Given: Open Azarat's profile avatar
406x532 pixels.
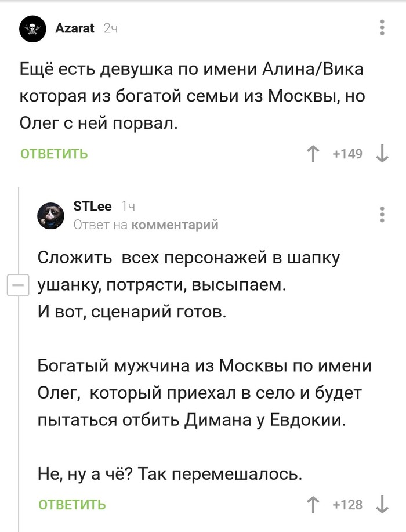Looking at the screenshot, I should pos(32,29).
